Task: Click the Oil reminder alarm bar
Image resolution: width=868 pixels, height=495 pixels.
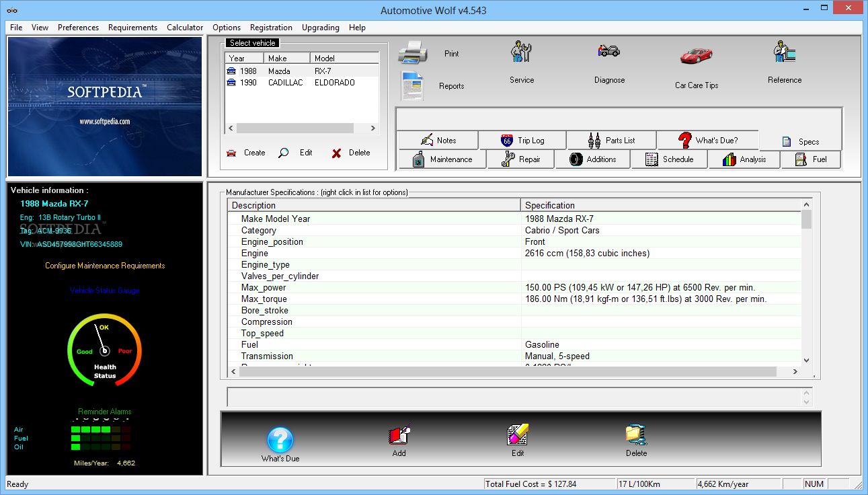Action: [101, 447]
